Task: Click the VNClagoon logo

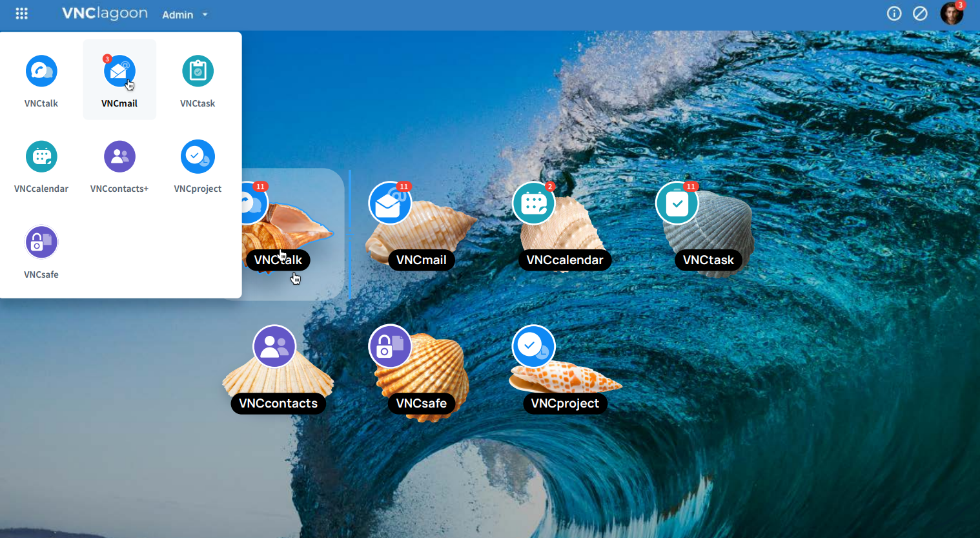Action: 105,14
